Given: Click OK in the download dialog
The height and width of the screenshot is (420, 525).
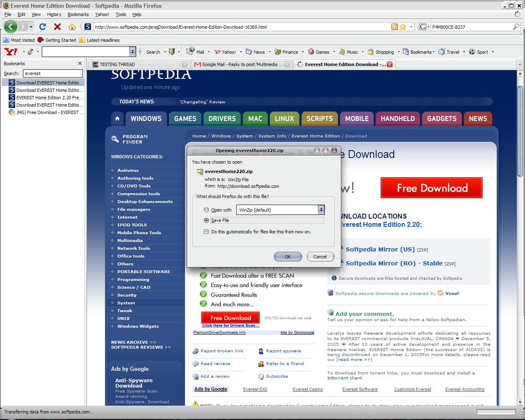Looking at the screenshot, I should pyautogui.click(x=288, y=257).
